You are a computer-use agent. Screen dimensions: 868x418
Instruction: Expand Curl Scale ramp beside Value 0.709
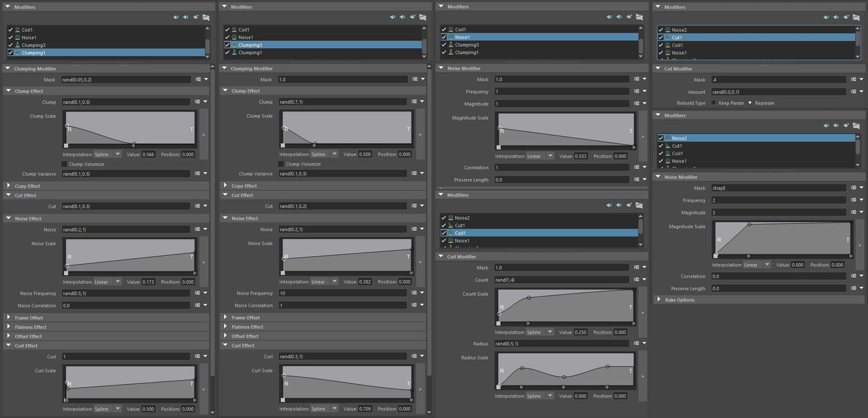point(420,389)
